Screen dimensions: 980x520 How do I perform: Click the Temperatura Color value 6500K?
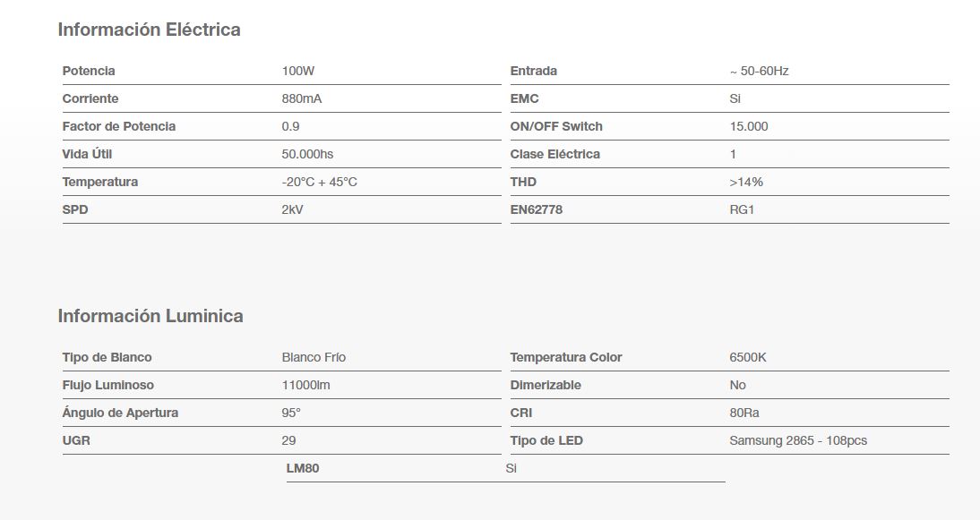pyautogui.click(x=748, y=357)
